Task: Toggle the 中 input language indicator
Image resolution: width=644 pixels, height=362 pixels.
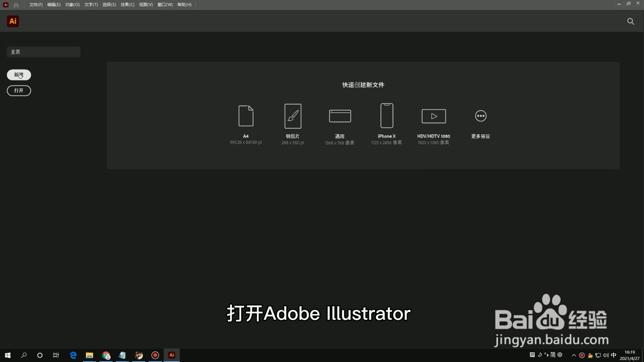Action: pyautogui.click(x=614, y=355)
